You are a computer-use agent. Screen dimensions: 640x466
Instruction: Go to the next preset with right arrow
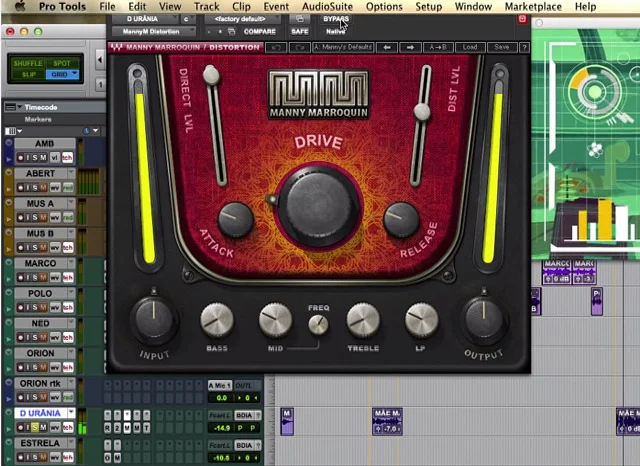tap(410, 47)
